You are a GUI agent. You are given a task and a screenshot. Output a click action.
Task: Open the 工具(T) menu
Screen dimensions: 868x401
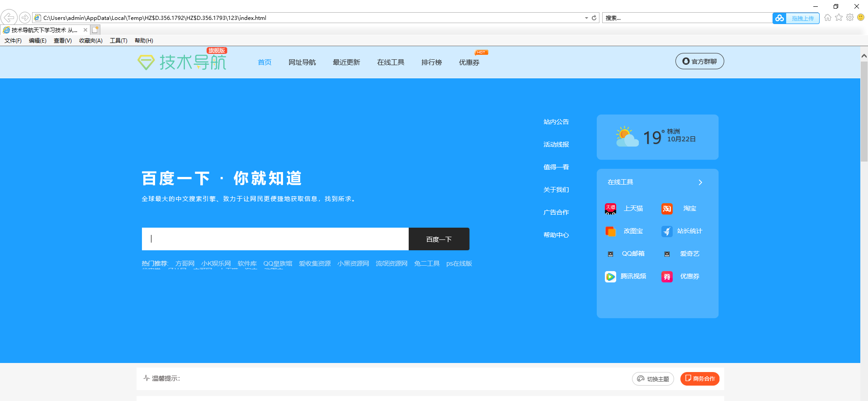(118, 41)
